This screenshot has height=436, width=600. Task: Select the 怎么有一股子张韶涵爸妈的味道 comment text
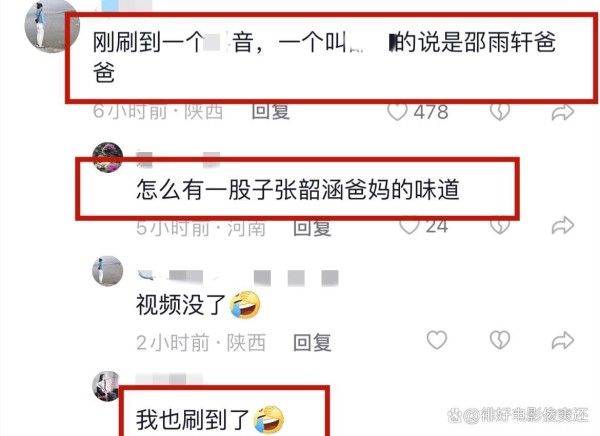point(298,189)
